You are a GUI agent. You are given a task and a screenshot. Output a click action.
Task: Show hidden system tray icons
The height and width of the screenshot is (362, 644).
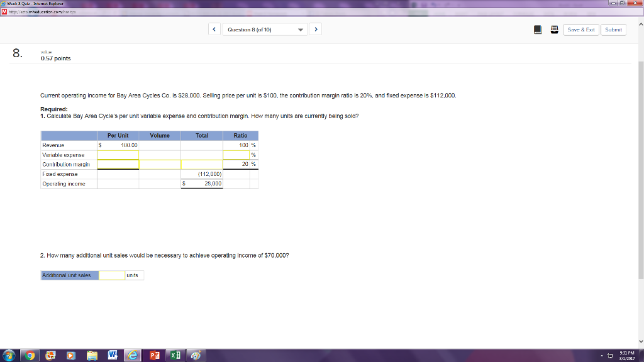(x=602, y=356)
